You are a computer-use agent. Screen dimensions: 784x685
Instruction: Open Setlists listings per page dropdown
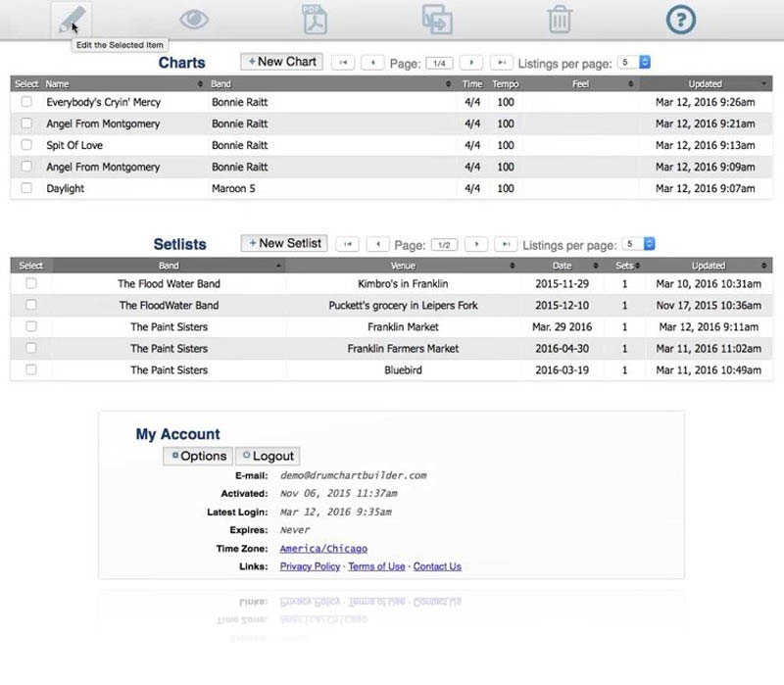tap(638, 244)
